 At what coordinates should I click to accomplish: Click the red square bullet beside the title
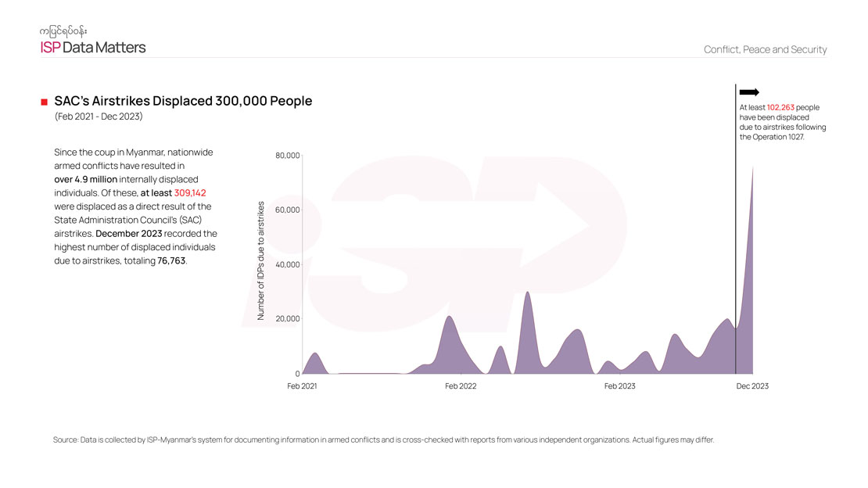point(45,102)
